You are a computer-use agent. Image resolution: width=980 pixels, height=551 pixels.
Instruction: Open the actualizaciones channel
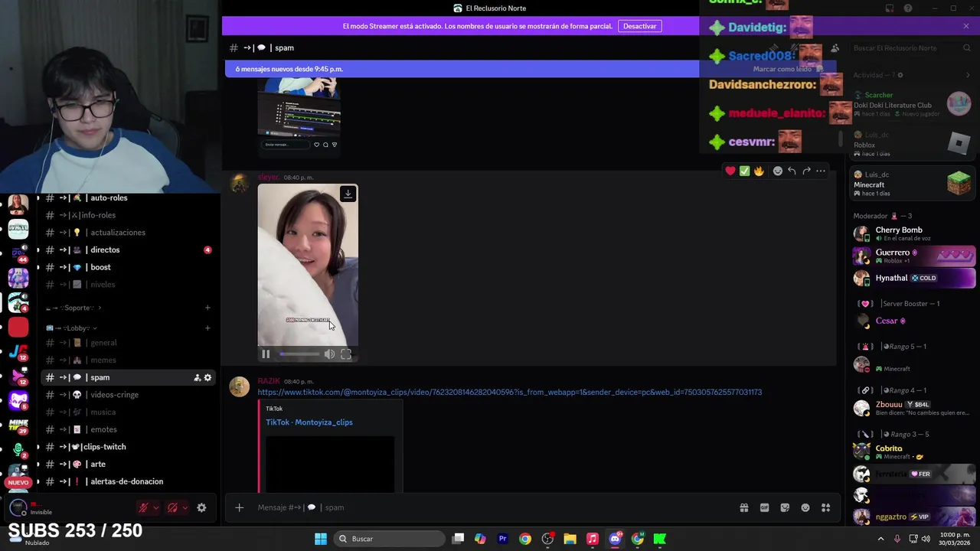pos(128,233)
